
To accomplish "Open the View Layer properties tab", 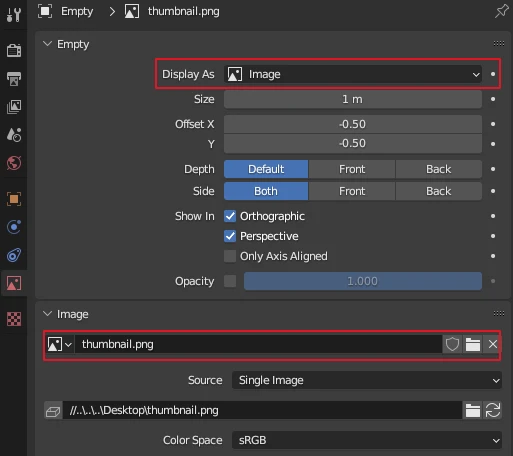I will (14, 107).
